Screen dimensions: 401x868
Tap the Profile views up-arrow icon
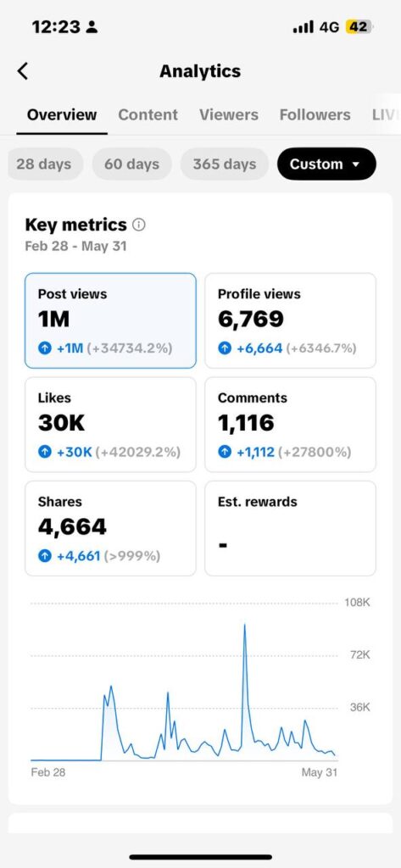pos(225,348)
